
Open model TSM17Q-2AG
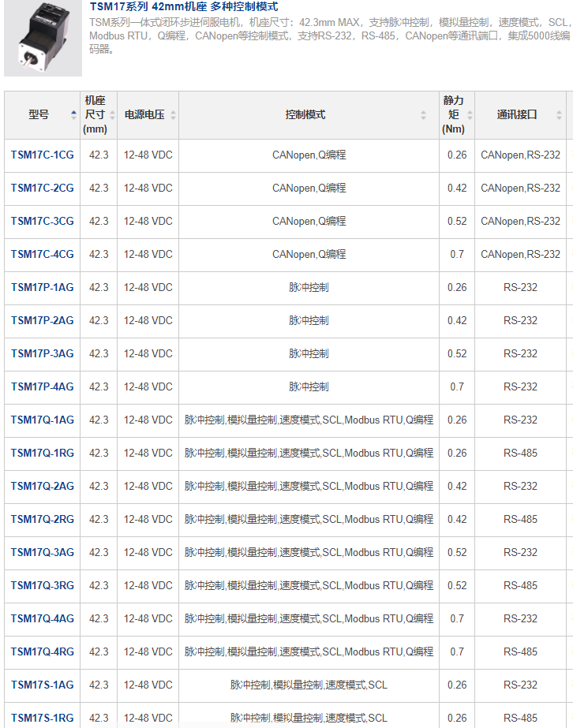coord(43,486)
